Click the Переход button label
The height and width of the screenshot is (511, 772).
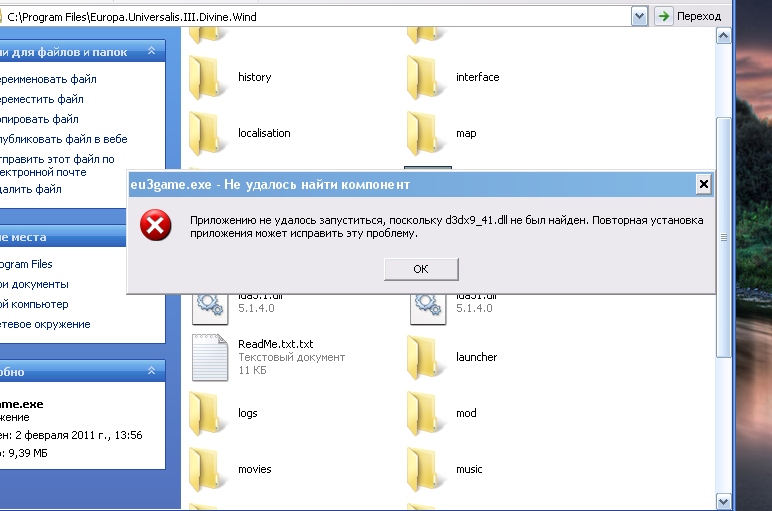[699, 16]
